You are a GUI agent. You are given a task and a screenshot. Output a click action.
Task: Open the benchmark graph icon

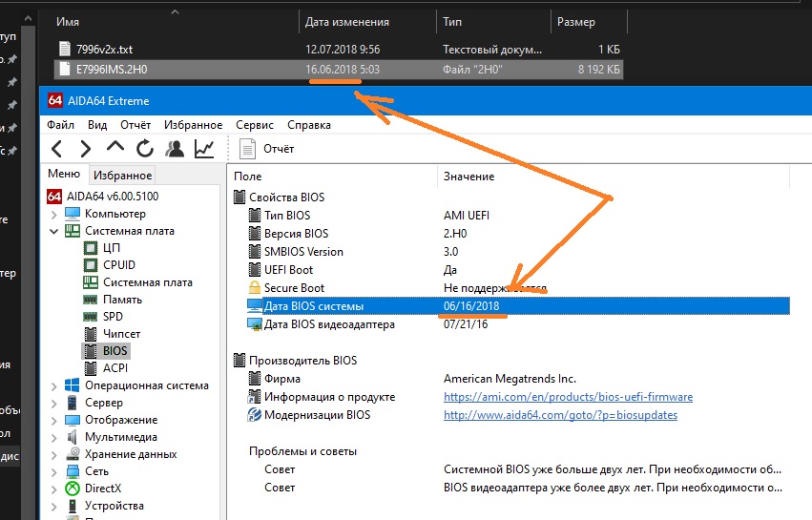coord(204,149)
